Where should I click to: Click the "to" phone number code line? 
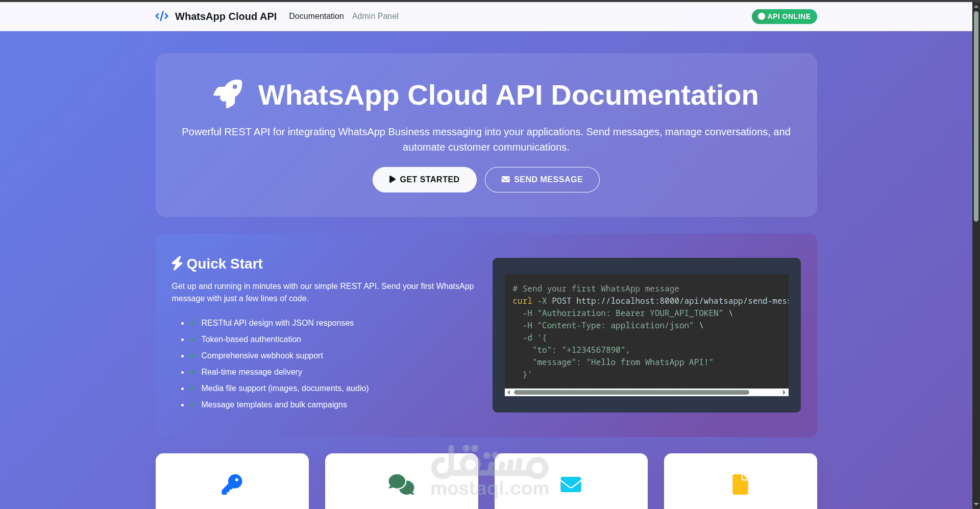581,350
